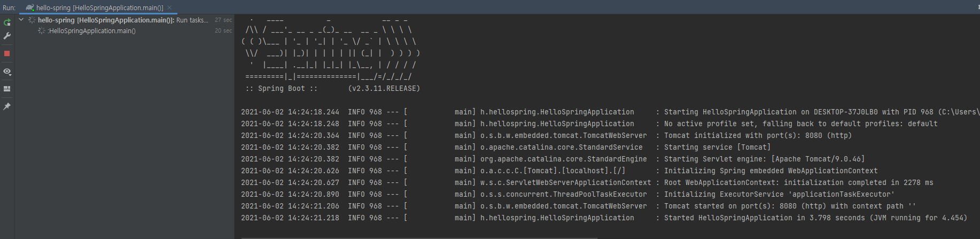Screen dimensions: 980x239
Task: Rerun the hello-spring Gradle task
Action: tap(7, 22)
